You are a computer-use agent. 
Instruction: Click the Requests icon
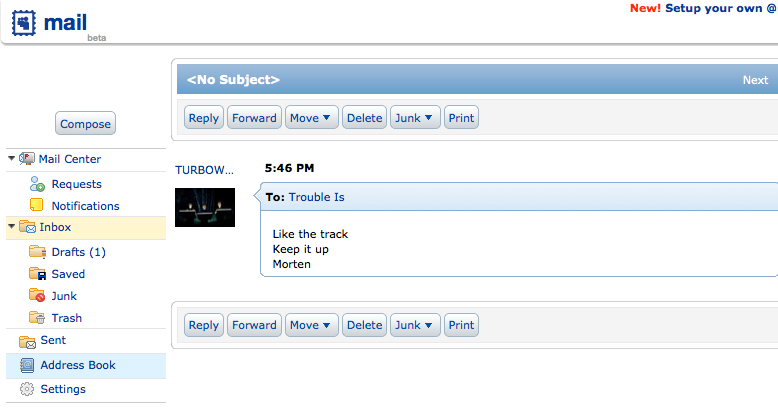point(37,184)
